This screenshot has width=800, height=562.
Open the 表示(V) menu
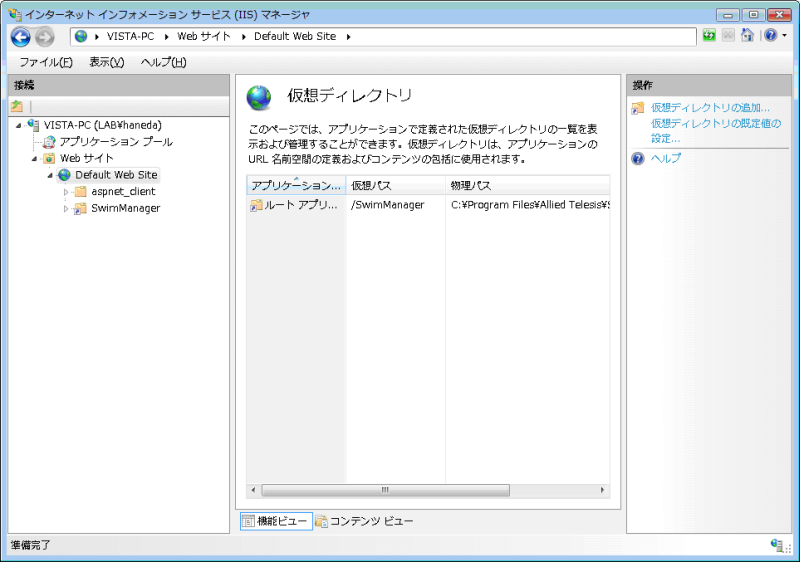tap(107, 62)
